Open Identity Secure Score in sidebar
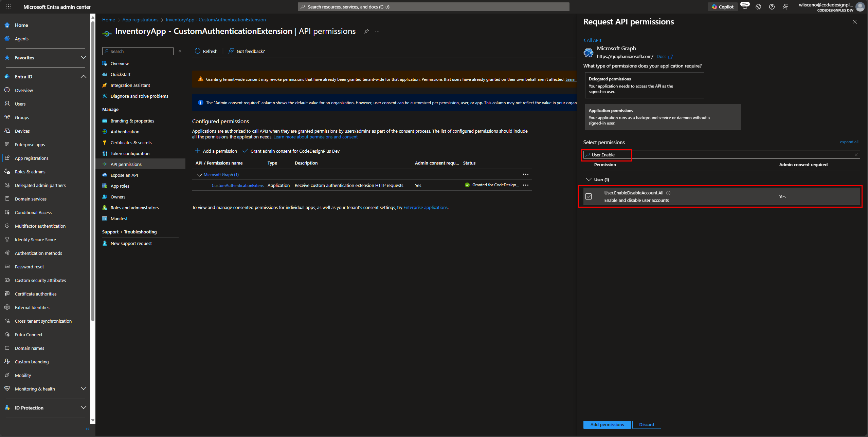 click(35, 240)
